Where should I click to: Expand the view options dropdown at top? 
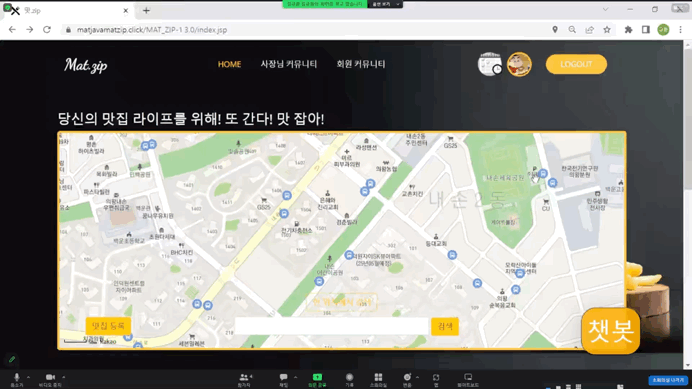click(386, 4)
